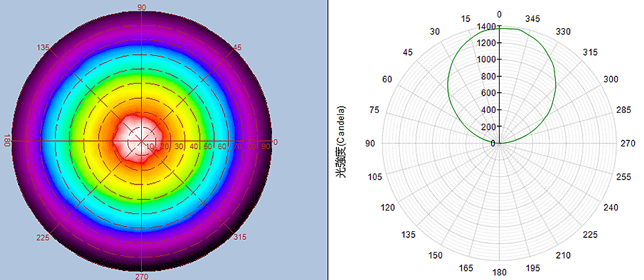This screenshot has height=280, width=644.
Task: Select the 1000 tick on the intensity axis
Action: 486,59
